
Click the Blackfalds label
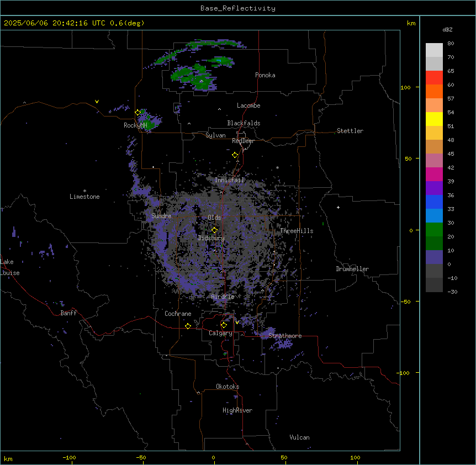click(244, 123)
